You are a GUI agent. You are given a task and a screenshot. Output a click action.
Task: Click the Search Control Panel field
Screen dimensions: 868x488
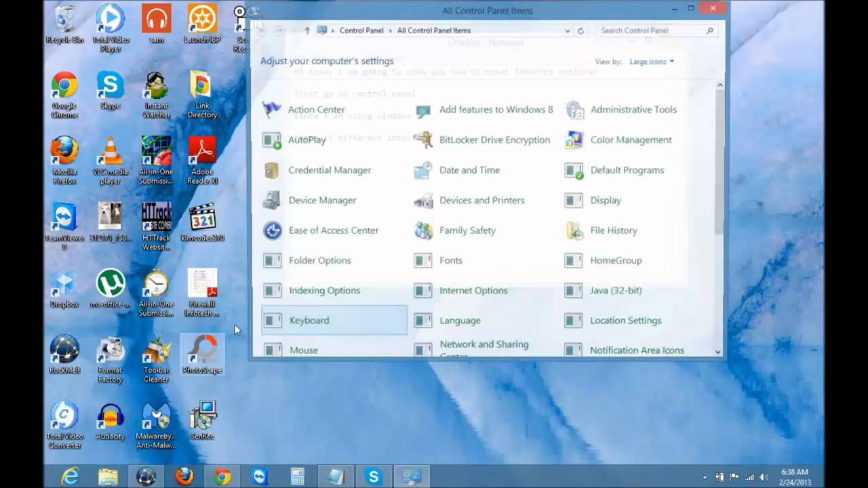coord(657,30)
